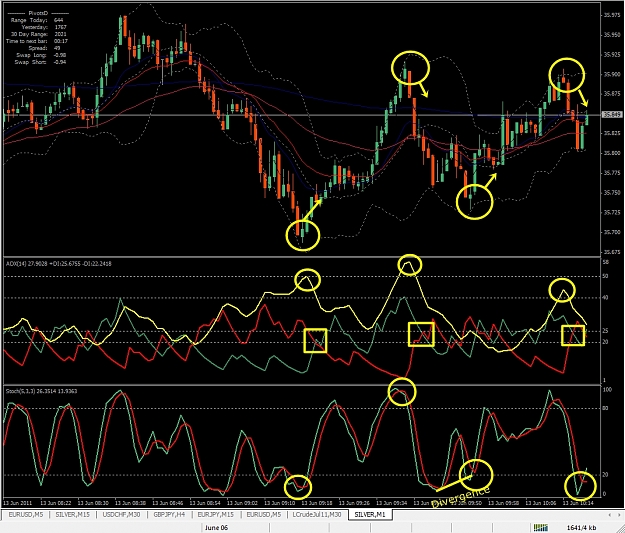
Task: Click the Time to next bar value
Action: point(61,41)
